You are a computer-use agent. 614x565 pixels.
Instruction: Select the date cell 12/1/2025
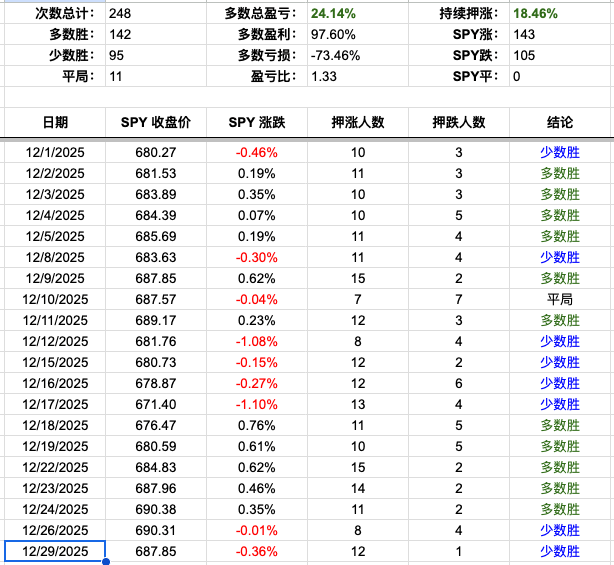55,152
